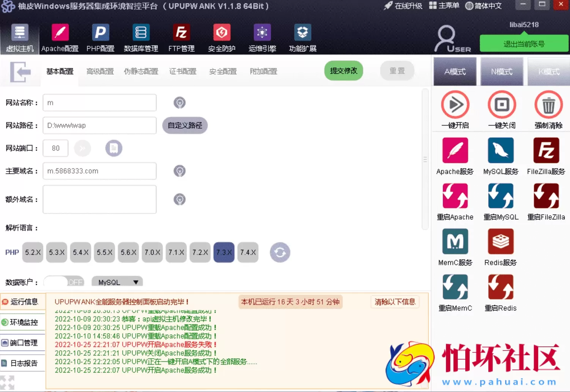The height and width of the screenshot is (392, 570).
Task: Switch to the 高级配置 tab
Action: [x=100, y=71]
